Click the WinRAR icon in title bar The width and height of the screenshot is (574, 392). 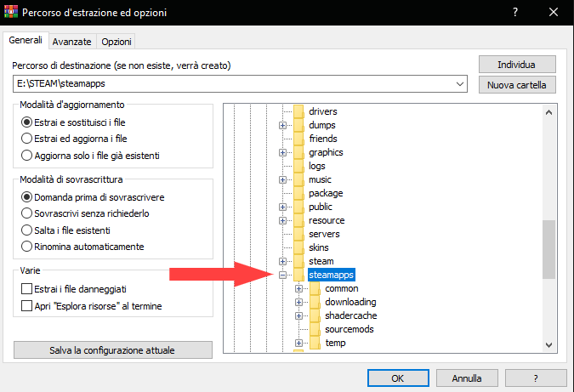click(11, 13)
